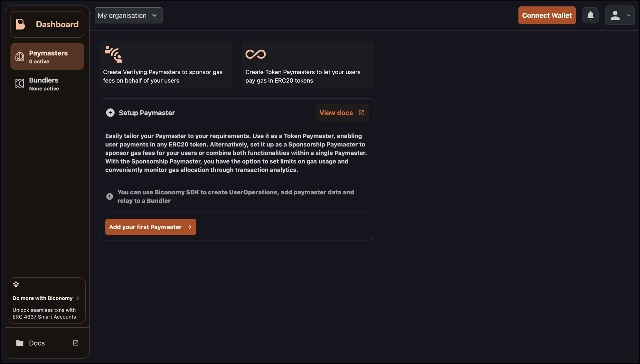Click the info alert icon near SDK note
The image size is (640, 364).
pos(109,196)
